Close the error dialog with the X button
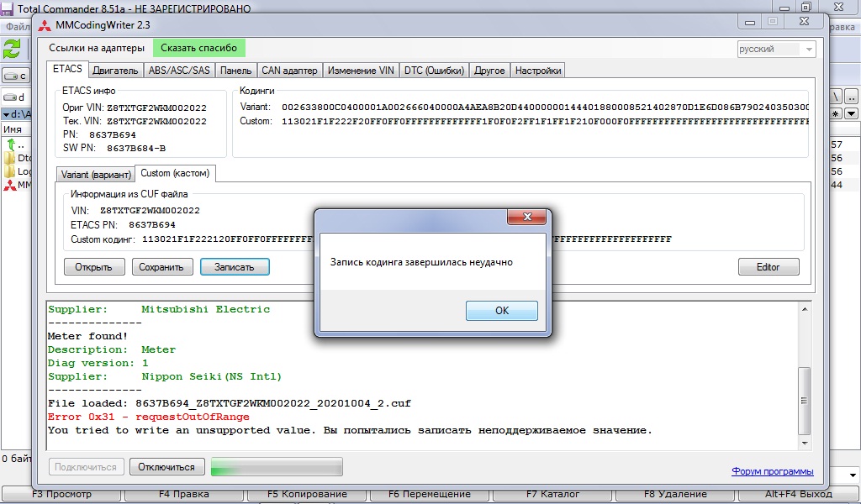Screen dimensions: 861x504 coord(527,217)
